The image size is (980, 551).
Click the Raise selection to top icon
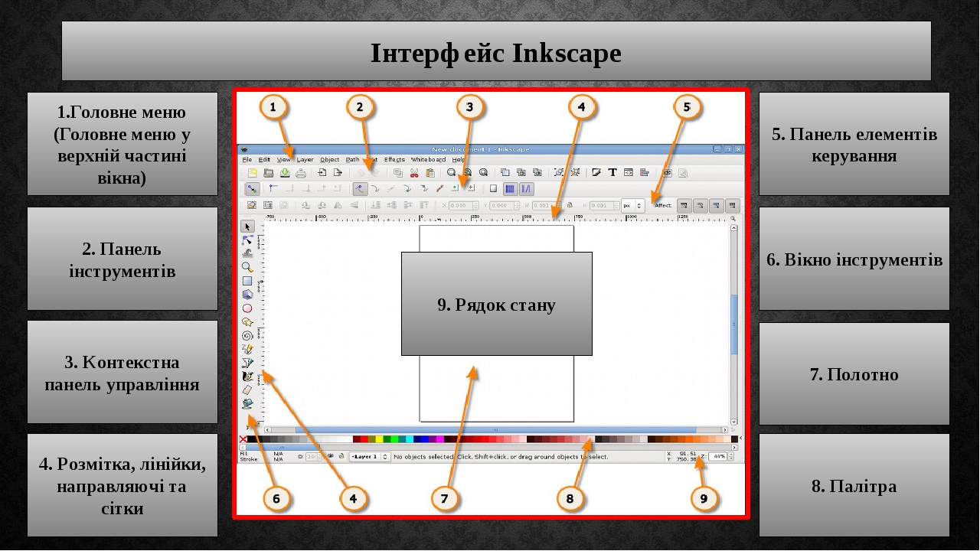(x=424, y=205)
